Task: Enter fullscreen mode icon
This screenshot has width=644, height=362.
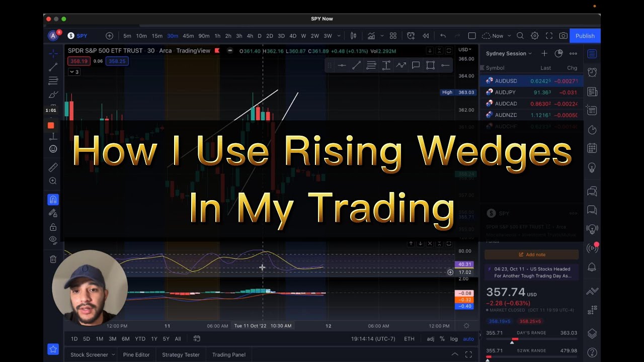Action: pyautogui.click(x=549, y=36)
